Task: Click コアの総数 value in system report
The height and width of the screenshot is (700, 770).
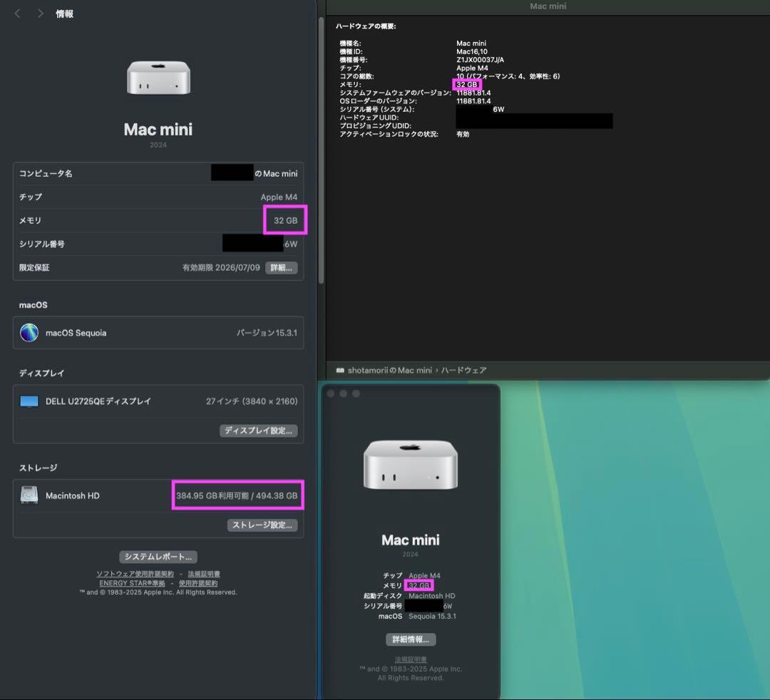Action: (508, 76)
